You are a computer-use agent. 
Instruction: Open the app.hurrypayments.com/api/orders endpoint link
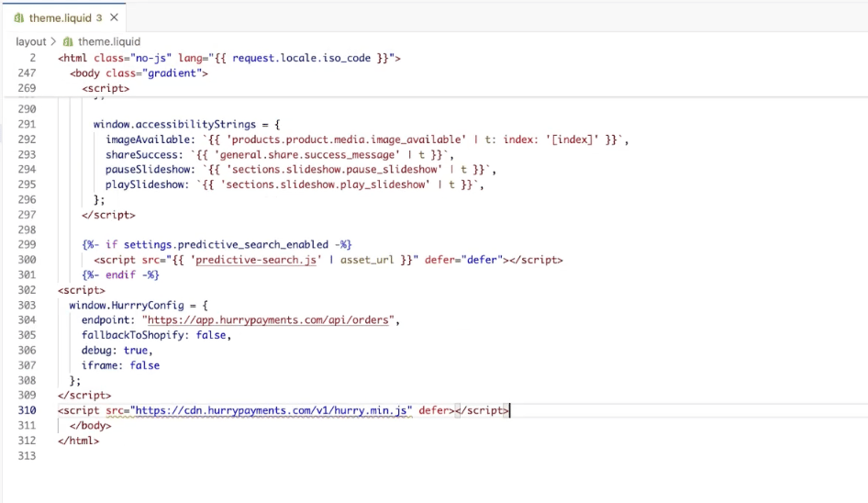(x=268, y=320)
